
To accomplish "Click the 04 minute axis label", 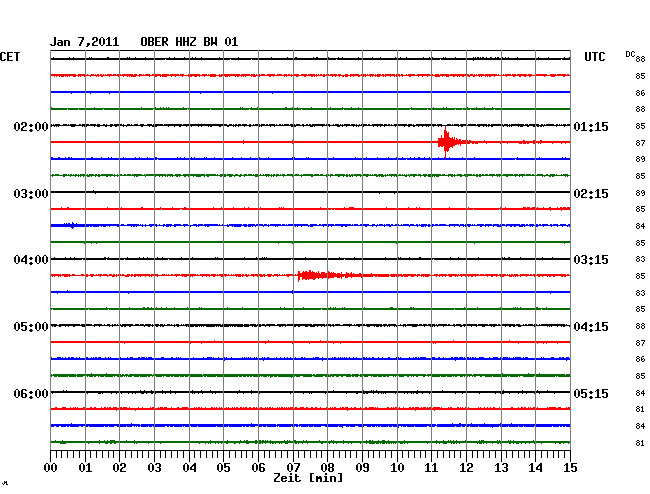I will [x=189, y=468].
